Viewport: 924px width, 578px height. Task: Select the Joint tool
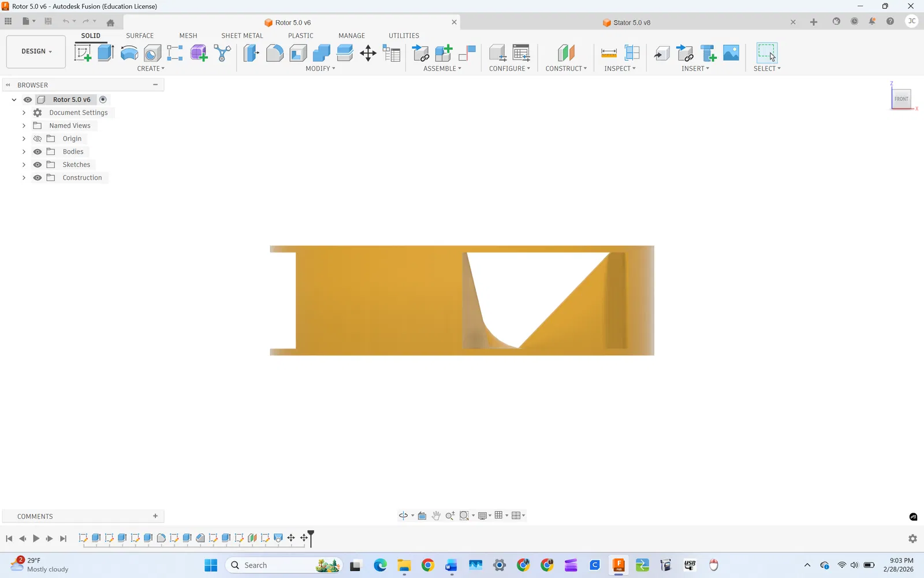click(x=467, y=53)
